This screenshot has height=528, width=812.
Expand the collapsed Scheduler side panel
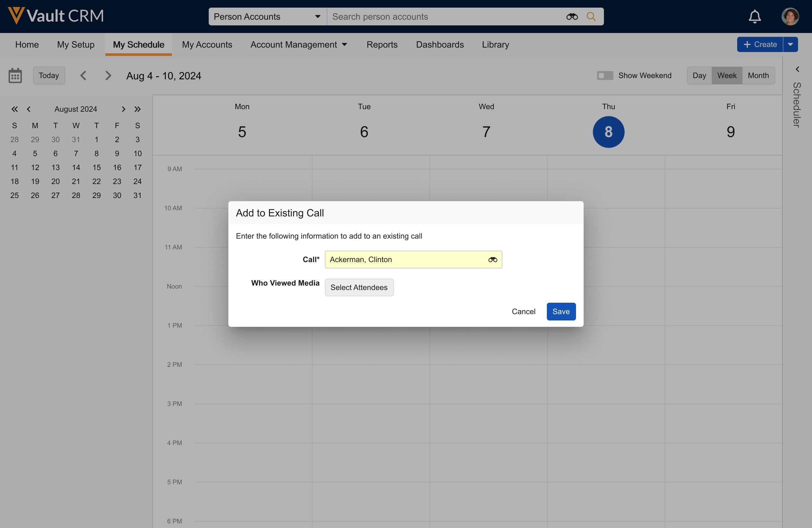pos(797,69)
